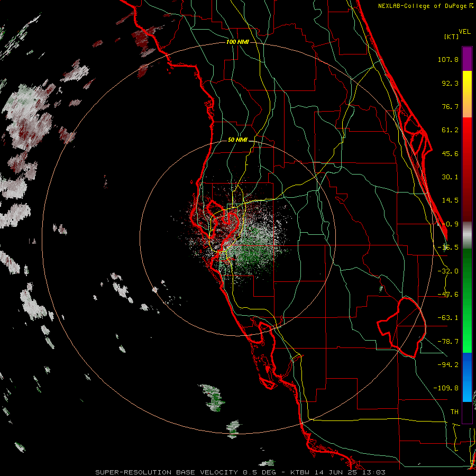
Task: Click the 100 NMI range ring label
Action: click(237, 42)
